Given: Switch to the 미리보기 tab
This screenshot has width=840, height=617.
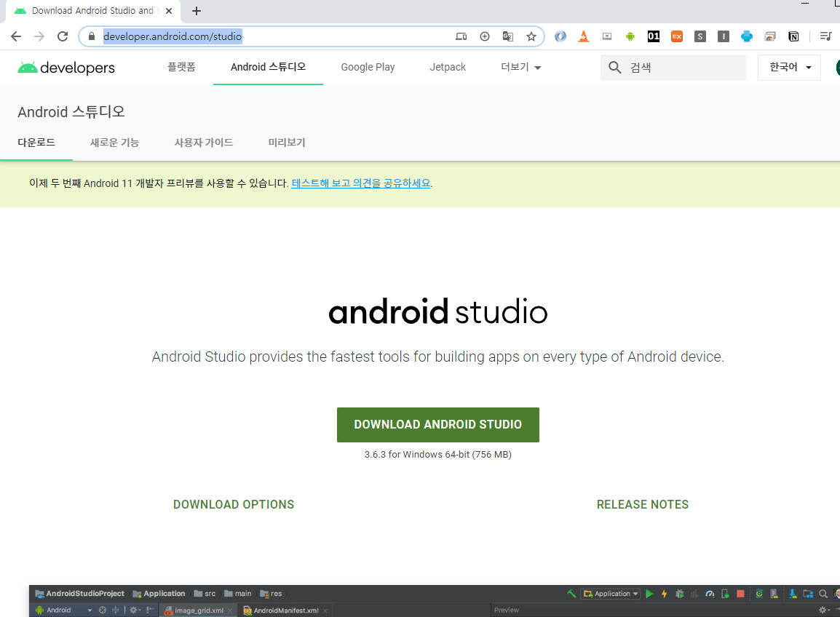Looking at the screenshot, I should point(287,143).
